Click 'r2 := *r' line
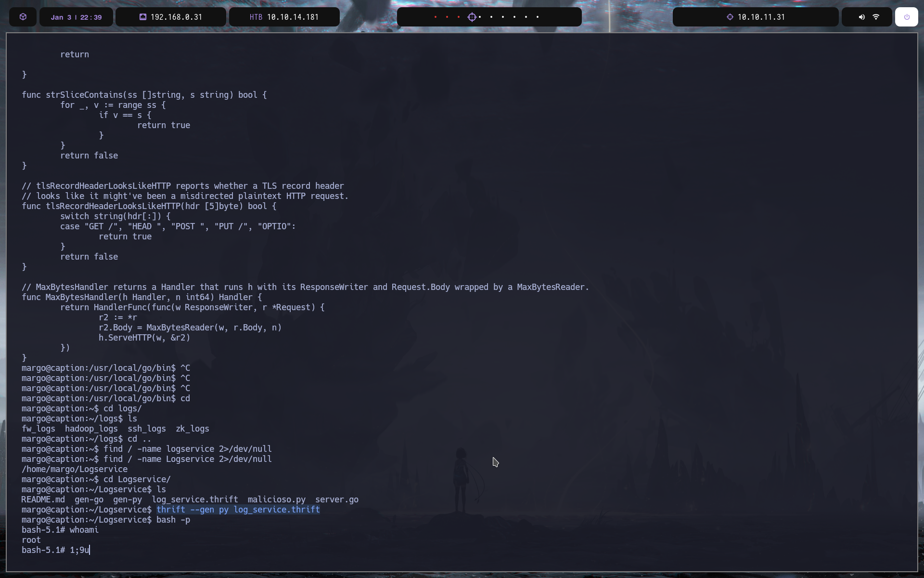924x578 pixels. [118, 317]
